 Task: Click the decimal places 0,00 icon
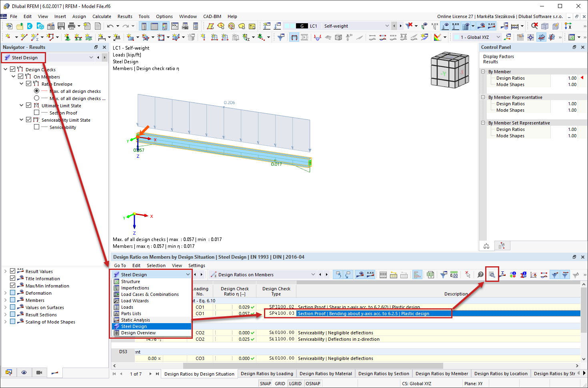(x=454, y=275)
